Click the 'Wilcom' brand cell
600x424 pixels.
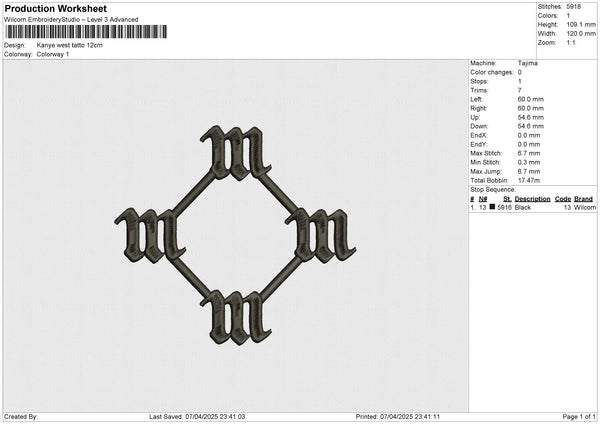click(x=585, y=207)
